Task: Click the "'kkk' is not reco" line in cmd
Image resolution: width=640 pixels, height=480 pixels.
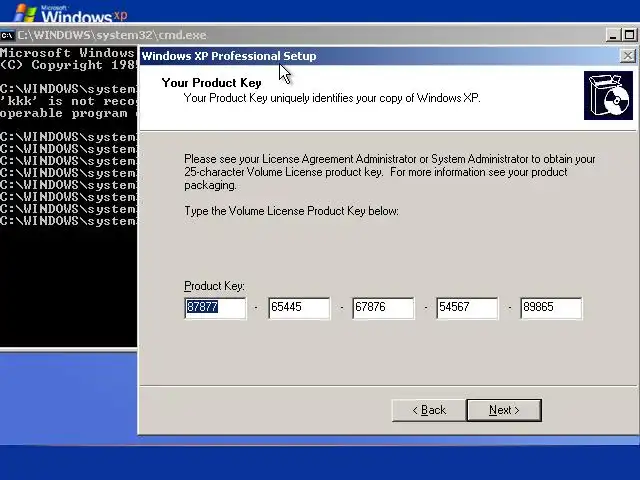Action: pyautogui.click(x=68, y=101)
